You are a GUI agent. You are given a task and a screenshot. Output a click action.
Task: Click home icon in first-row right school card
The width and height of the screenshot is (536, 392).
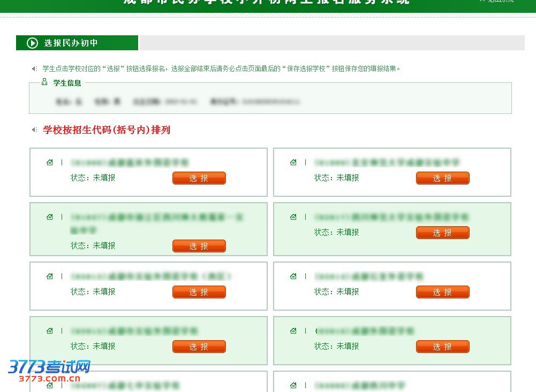point(293,163)
